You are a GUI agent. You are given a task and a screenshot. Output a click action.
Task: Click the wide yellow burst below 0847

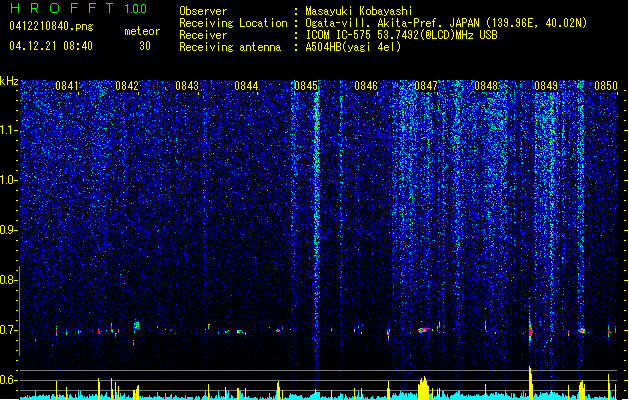pos(423,388)
